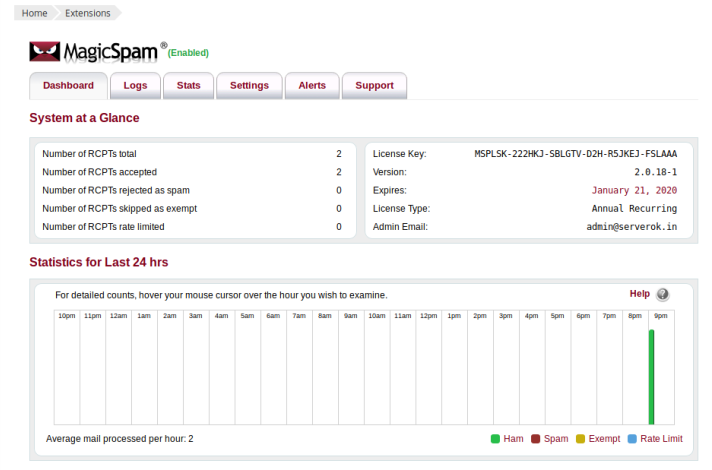Select the Alerts tab
Screen dimensions: 712x470
click(312, 85)
